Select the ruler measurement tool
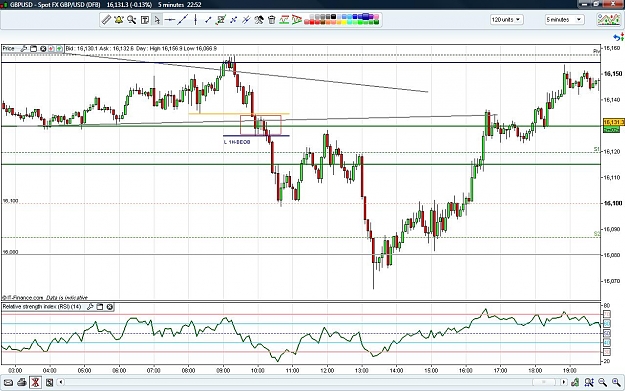 (106, 20)
